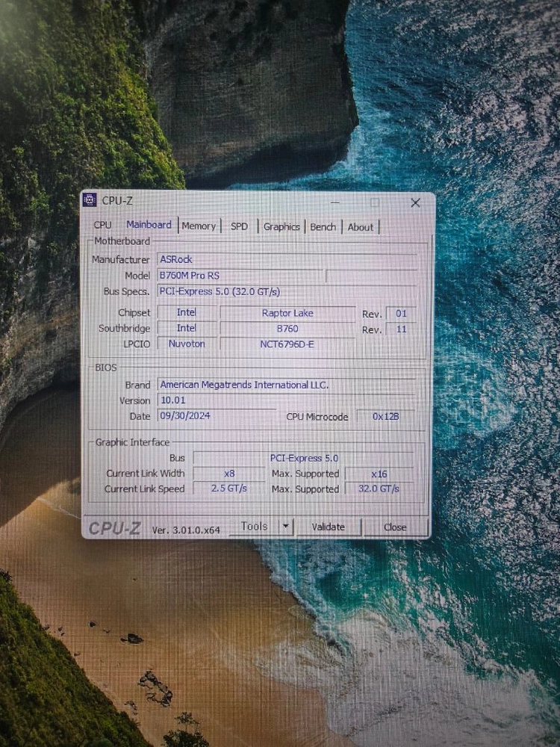Screen dimensions: 560x747
Task: Click the PCI-Express 5.0 (32.0 GT/s) bus specs
Action: (287, 291)
